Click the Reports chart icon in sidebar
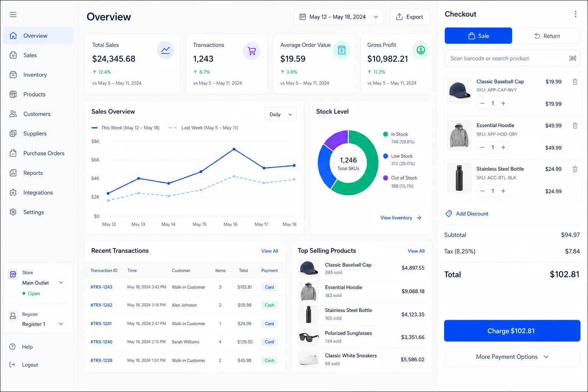The image size is (588, 392). 13,173
